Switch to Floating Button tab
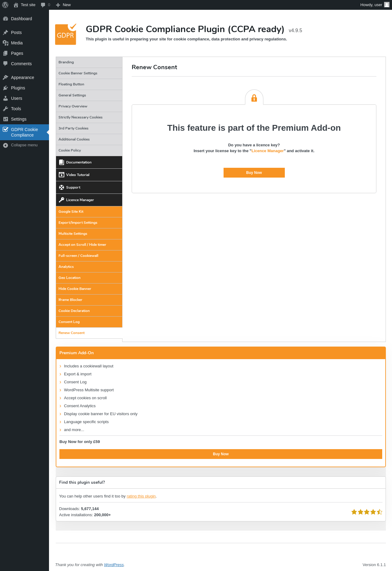Screen dimensions: 392x571 89,84
